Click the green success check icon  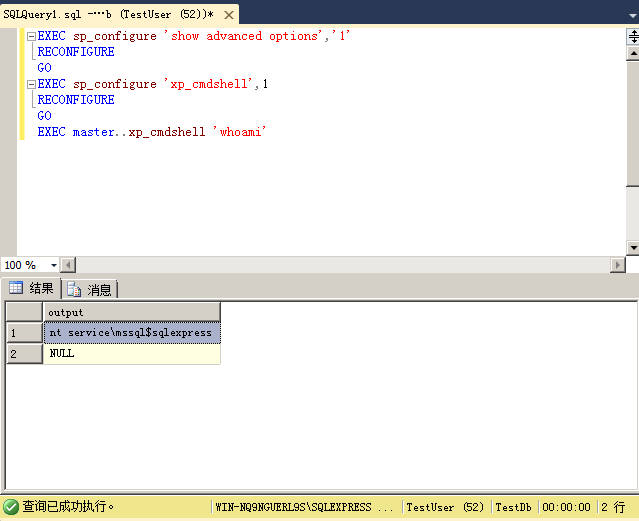click(x=11, y=507)
